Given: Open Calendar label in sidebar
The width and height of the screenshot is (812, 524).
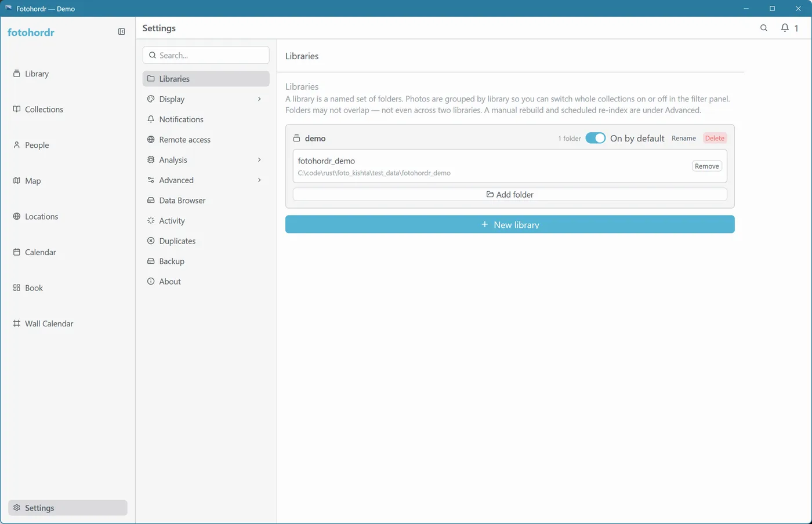Looking at the screenshot, I should [x=41, y=252].
